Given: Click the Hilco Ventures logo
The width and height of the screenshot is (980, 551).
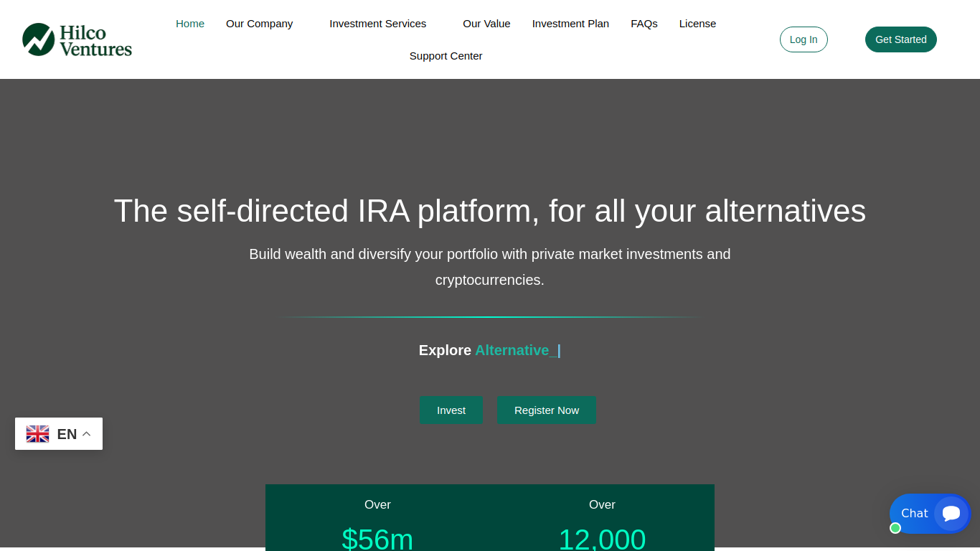Looking at the screenshot, I should click(x=77, y=39).
